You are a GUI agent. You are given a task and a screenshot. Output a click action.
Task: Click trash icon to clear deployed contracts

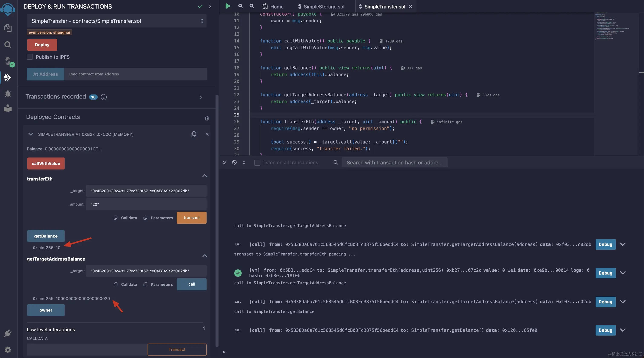pos(207,118)
